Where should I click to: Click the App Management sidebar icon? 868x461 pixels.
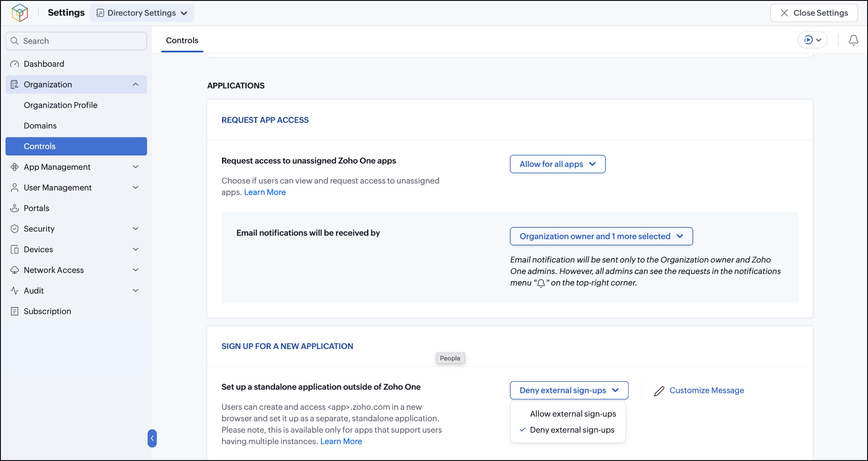[15, 167]
